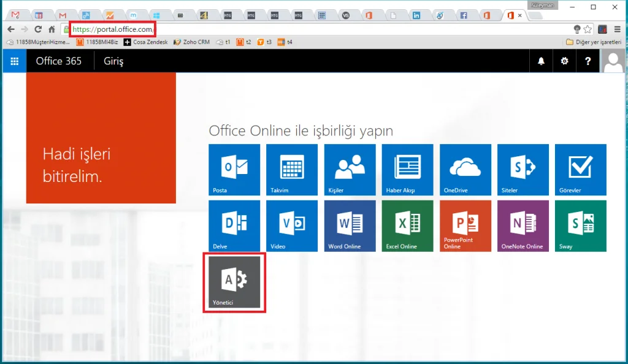Launch PowerPoint Online
628x364 pixels.
coord(465,226)
